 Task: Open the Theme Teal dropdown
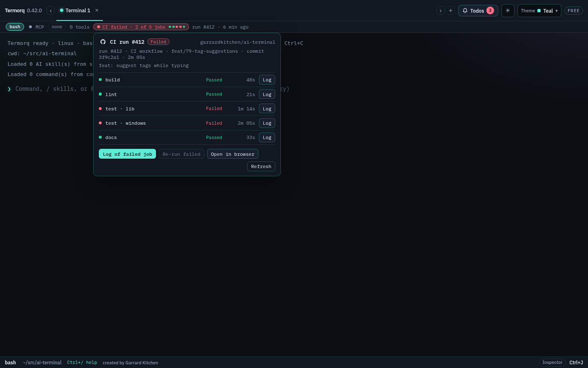(539, 11)
